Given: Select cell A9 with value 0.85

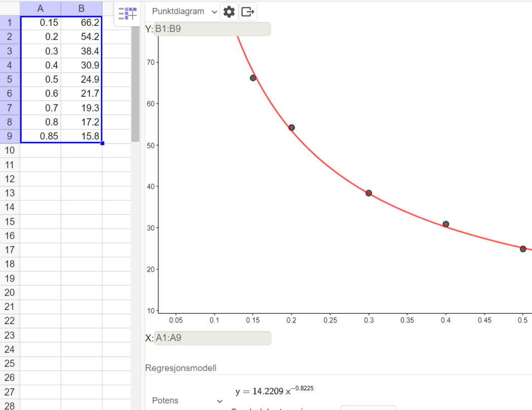Looking at the screenshot, I should [41, 136].
